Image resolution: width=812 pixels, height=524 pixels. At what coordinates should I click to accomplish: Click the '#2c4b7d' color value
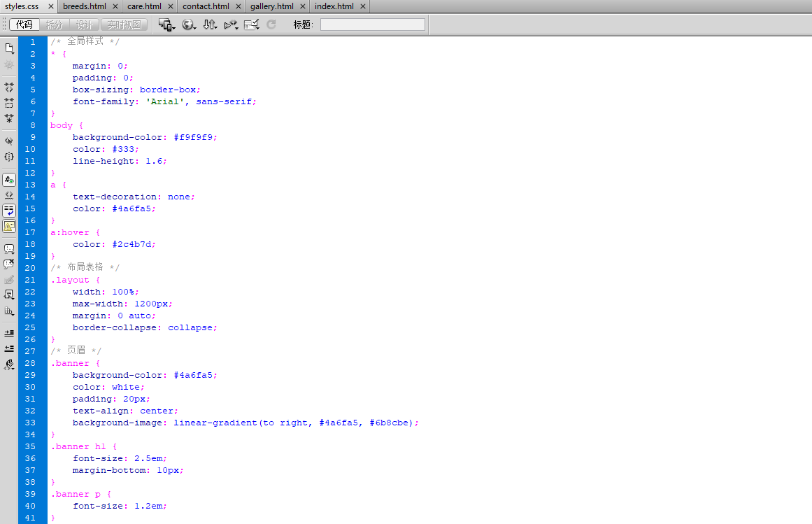click(131, 244)
